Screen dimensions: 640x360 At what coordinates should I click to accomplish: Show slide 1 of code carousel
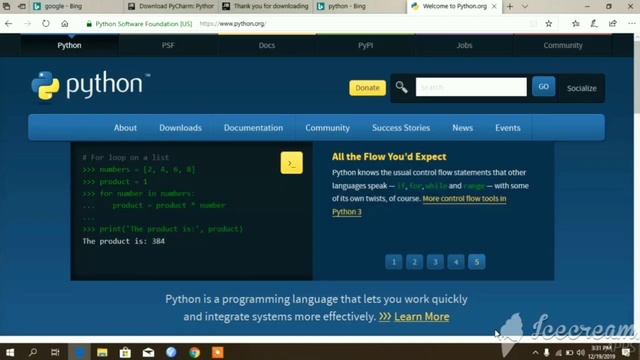pos(393,262)
